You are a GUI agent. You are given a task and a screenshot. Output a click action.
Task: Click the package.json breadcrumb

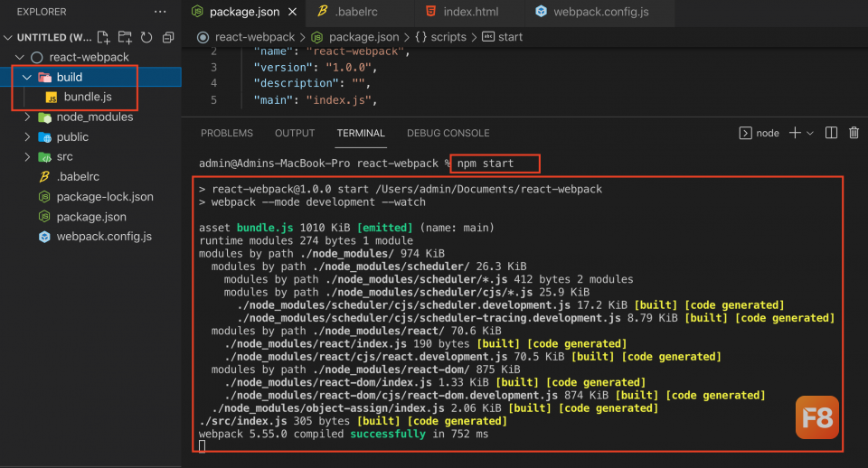363,37
